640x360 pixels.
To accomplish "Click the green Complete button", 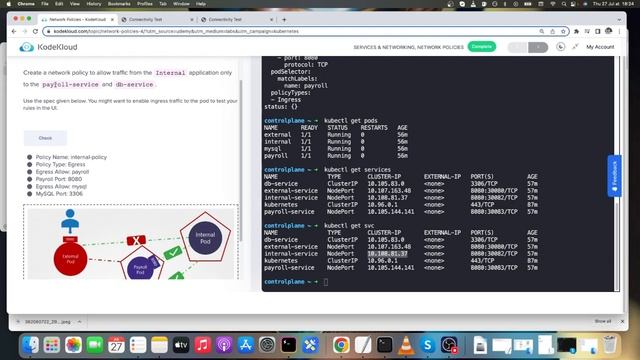I will (482, 47).
